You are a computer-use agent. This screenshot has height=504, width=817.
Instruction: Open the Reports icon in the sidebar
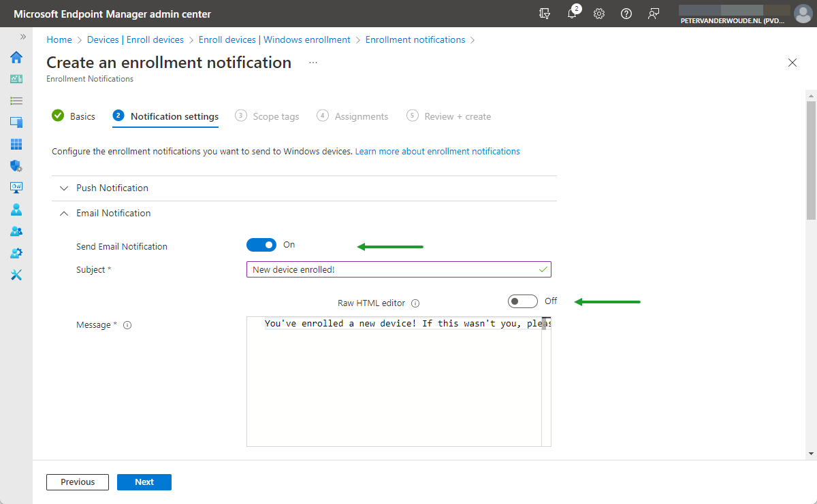coord(16,188)
